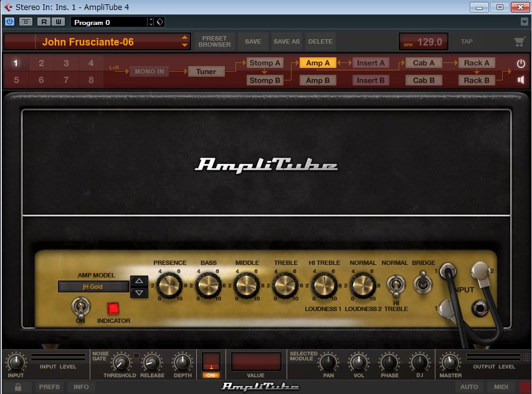Click the bottom-bar INPUT knob
Viewport: 532px width, 394px height.
coord(16,362)
